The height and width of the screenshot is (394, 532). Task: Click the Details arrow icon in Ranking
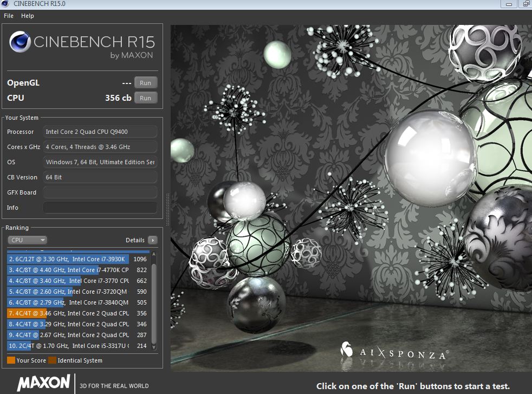[x=152, y=240]
